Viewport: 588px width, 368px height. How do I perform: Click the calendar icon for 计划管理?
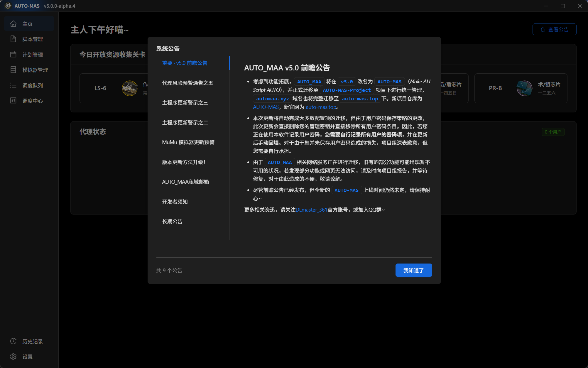(x=13, y=55)
